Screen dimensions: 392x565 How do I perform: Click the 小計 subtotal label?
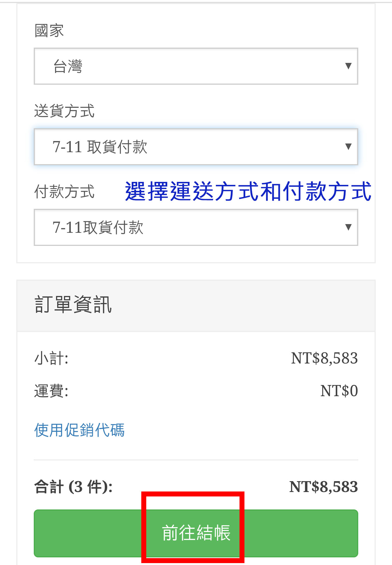point(51,358)
